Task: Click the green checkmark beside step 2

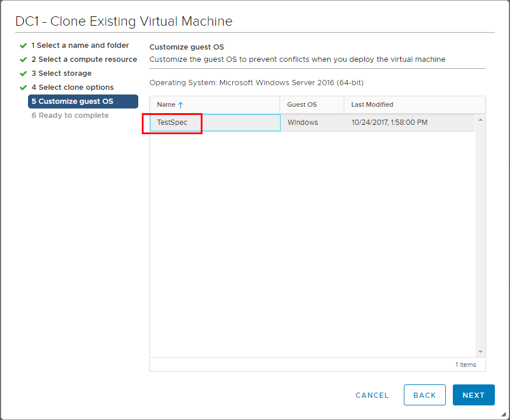Action: 23,60
